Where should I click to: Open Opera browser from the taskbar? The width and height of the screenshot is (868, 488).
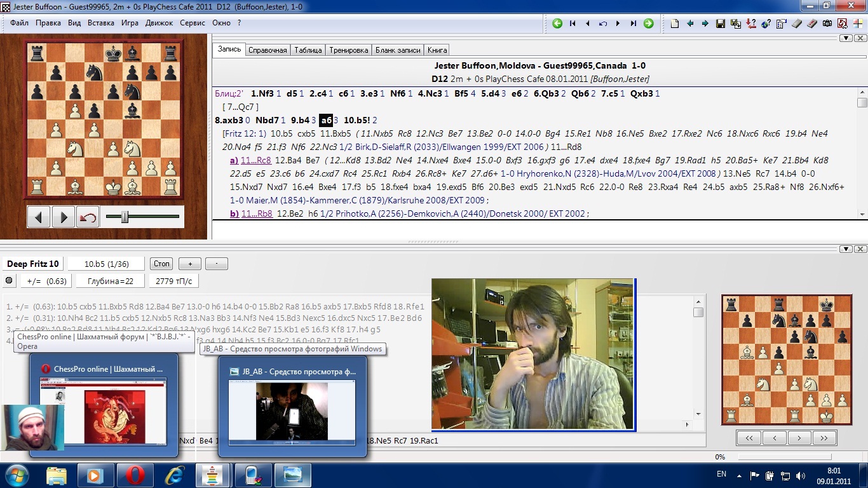click(x=134, y=475)
